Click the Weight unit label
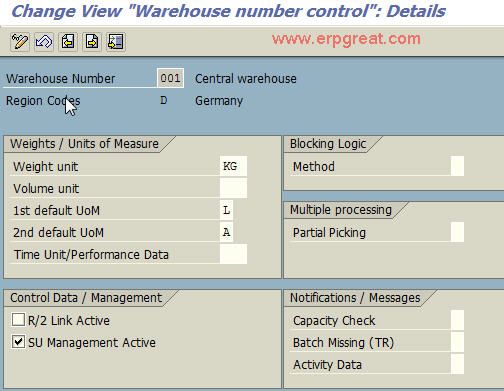Image resolution: width=504 pixels, height=391 pixels. pos(46,166)
